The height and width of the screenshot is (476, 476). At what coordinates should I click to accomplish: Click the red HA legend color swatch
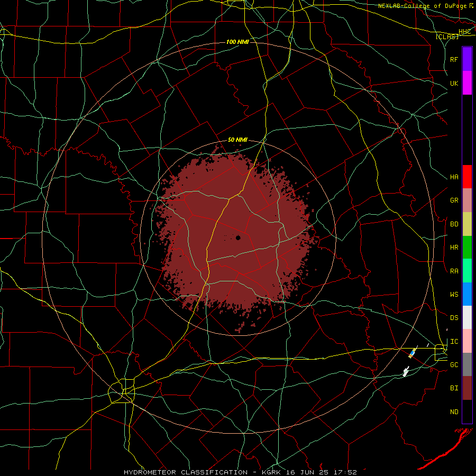(467, 177)
